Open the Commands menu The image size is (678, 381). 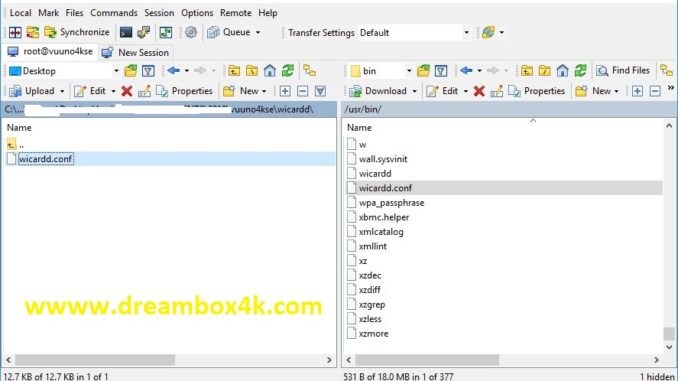[x=114, y=13]
